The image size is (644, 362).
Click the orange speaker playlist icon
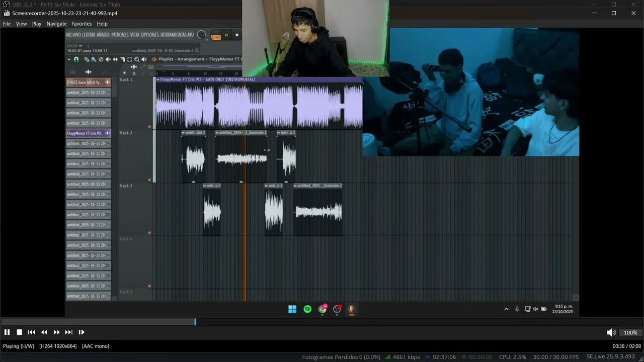[x=154, y=59]
